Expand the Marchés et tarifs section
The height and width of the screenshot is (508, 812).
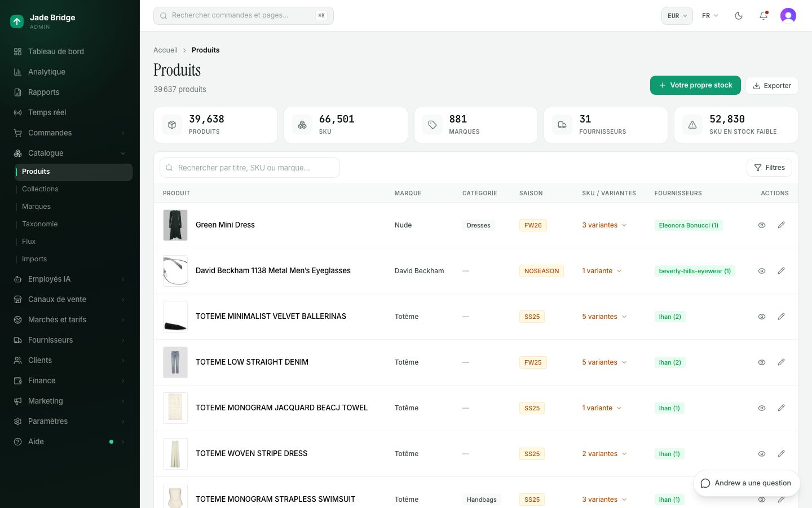(70, 319)
